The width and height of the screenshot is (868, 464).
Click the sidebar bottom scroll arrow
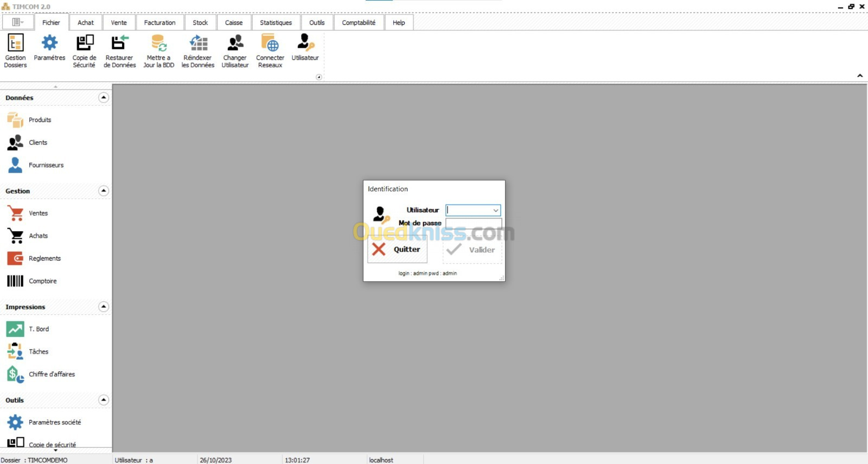(x=55, y=450)
